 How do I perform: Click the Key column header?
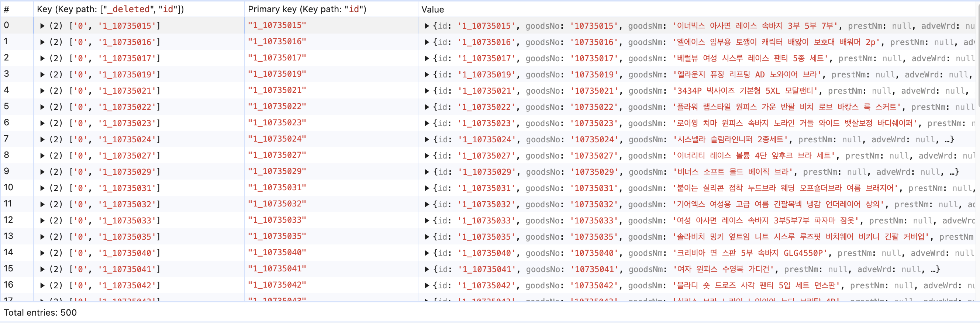click(110, 9)
